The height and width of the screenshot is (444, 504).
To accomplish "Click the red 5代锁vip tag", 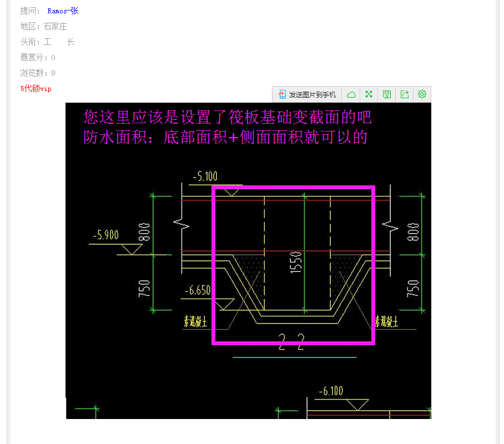I will point(36,88).
